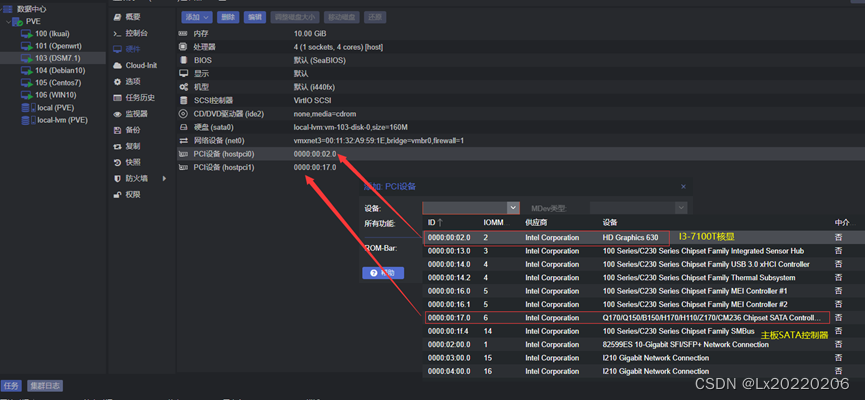Select the 硬件 hardware menu item
The height and width of the screenshot is (400, 865).
click(x=140, y=49)
